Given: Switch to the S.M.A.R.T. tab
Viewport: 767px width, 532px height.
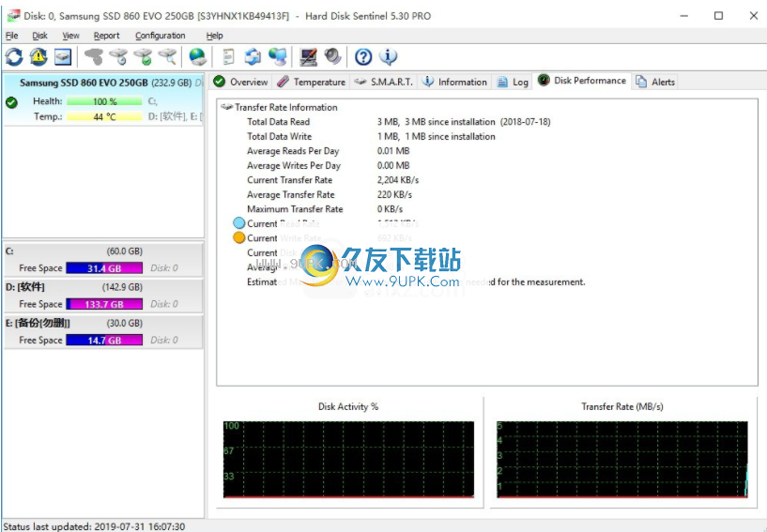Looking at the screenshot, I should pos(384,82).
